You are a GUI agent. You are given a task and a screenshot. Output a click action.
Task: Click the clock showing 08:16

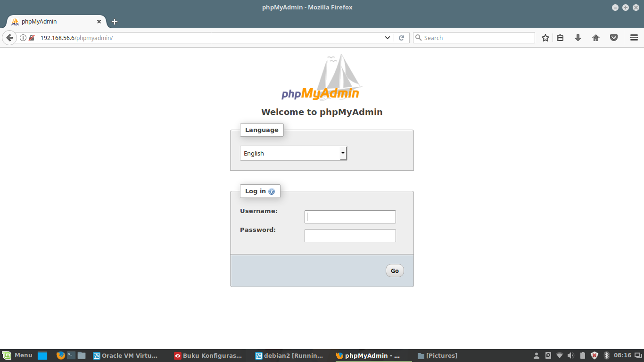622,355
